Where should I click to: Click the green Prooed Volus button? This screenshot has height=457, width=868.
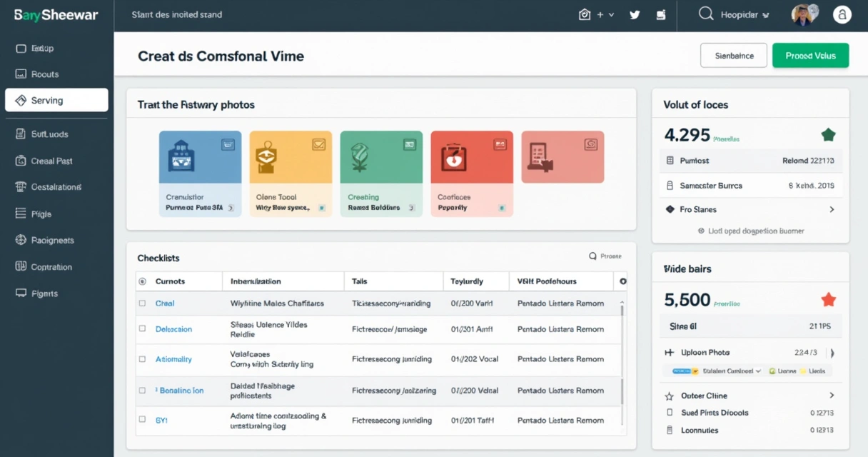tap(810, 56)
